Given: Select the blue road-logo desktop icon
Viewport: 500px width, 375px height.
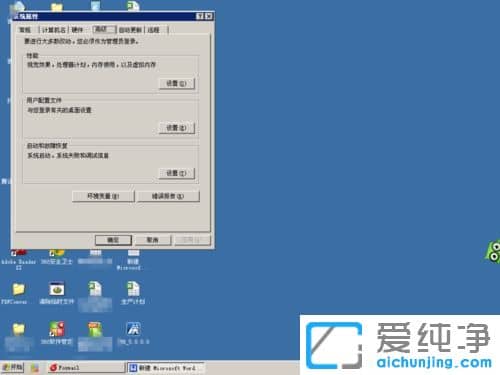Looking at the screenshot, I should pyautogui.click(x=133, y=329).
